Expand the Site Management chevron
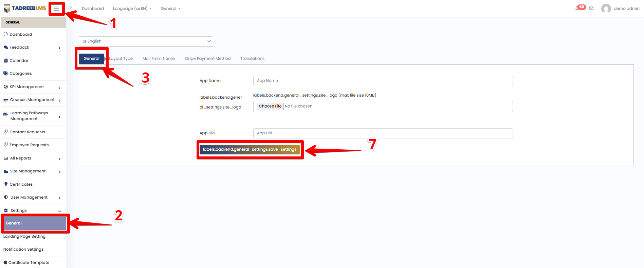644x268 pixels. click(x=59, y=172)
